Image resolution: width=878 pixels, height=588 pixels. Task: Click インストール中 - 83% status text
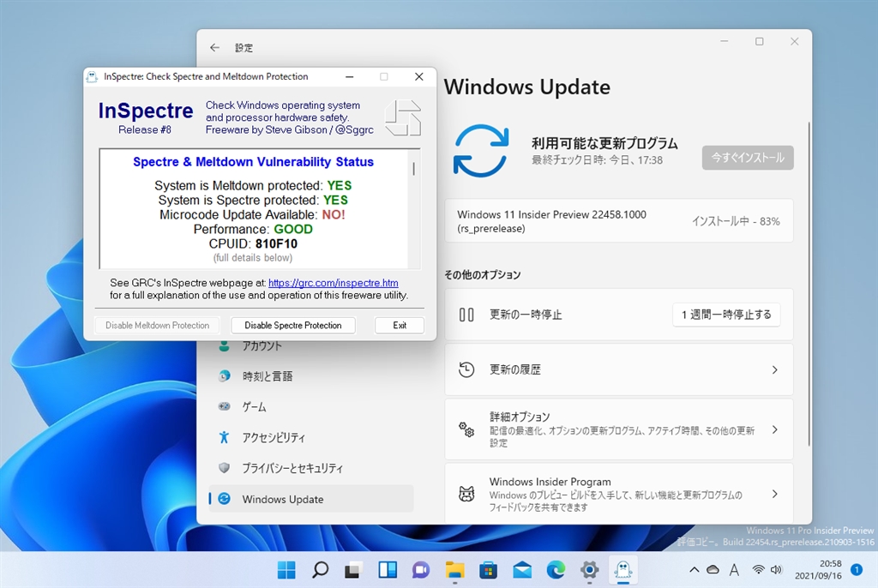736,221
